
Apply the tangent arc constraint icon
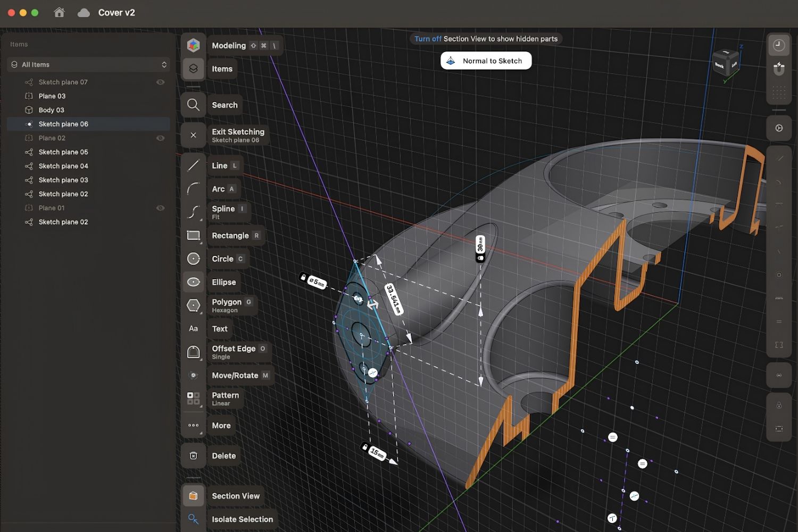(779, 182)
